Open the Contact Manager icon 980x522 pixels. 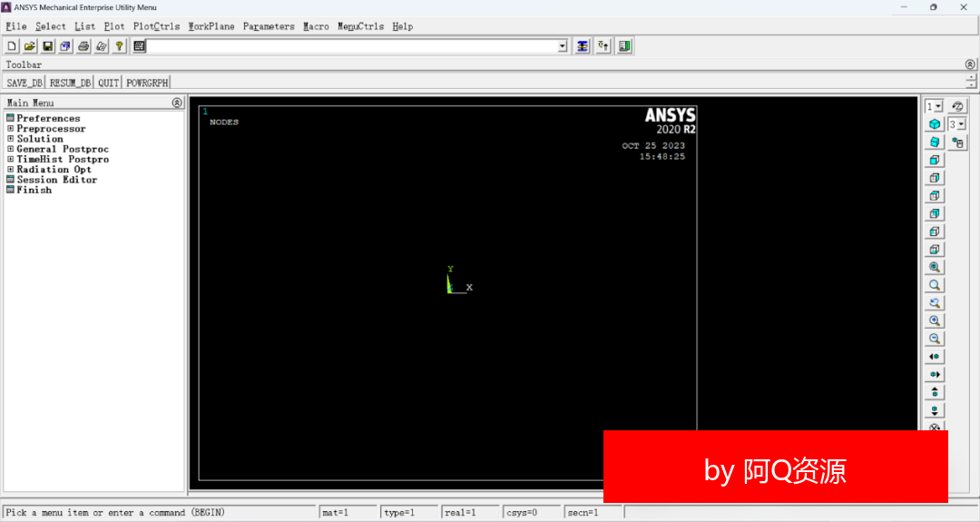624,46
